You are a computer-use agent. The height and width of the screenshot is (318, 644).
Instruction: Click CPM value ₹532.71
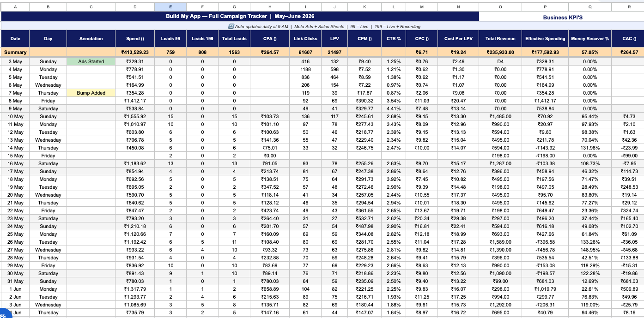pos(365,218)
